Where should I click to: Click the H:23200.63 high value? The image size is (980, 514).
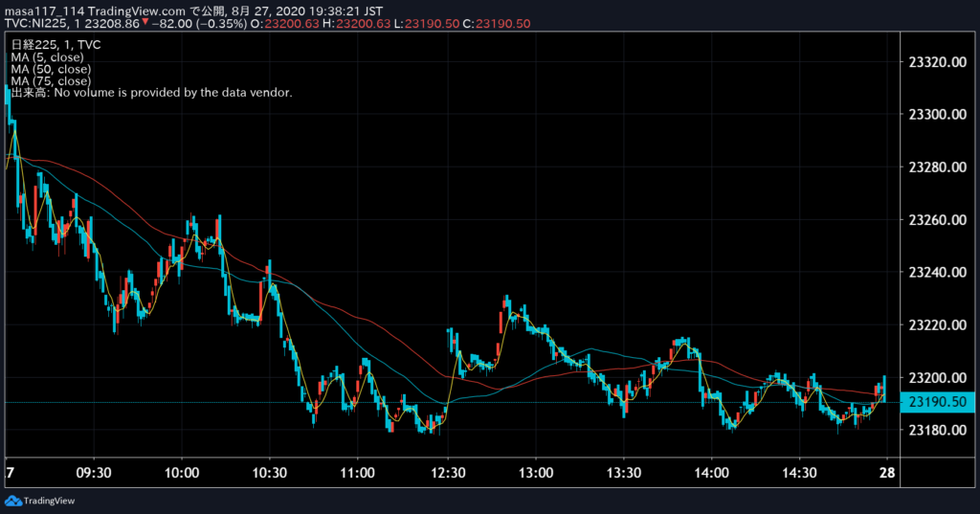[356, 24]
